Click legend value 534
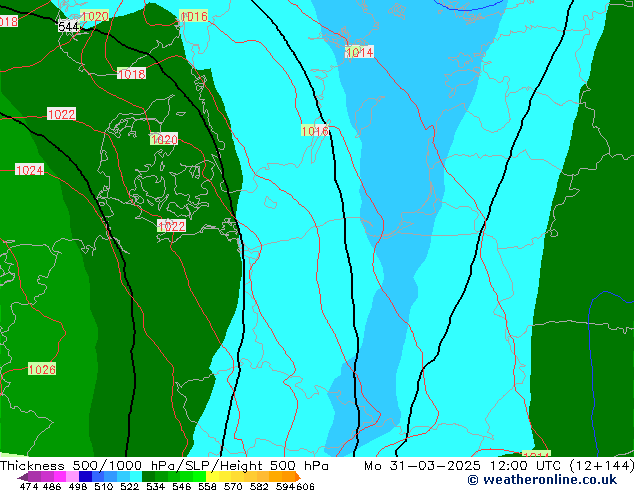 155,486
